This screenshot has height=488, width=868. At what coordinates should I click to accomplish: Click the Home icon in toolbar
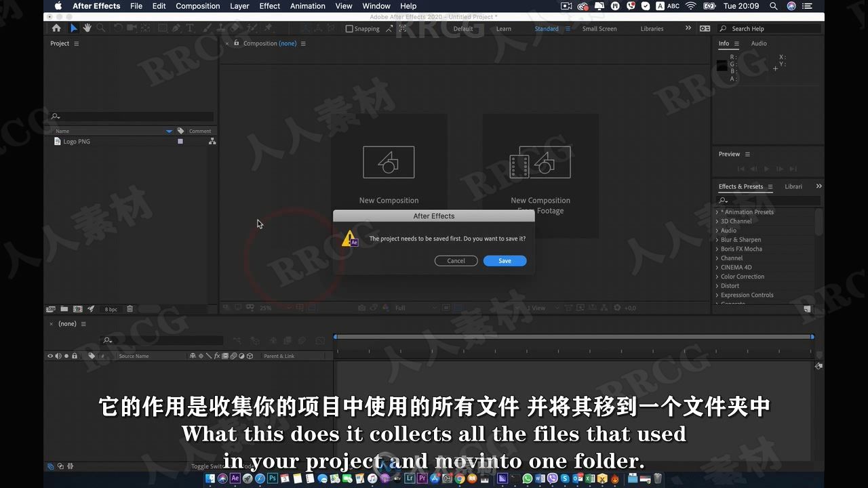point(56,28)
